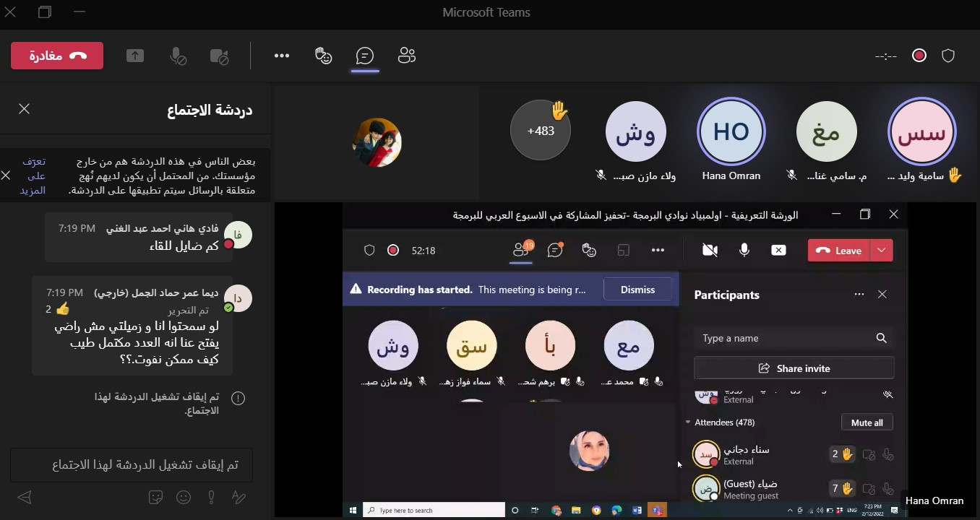
Task: Click the +483 overflow participants bubble
Action: (x=541, y=131)
